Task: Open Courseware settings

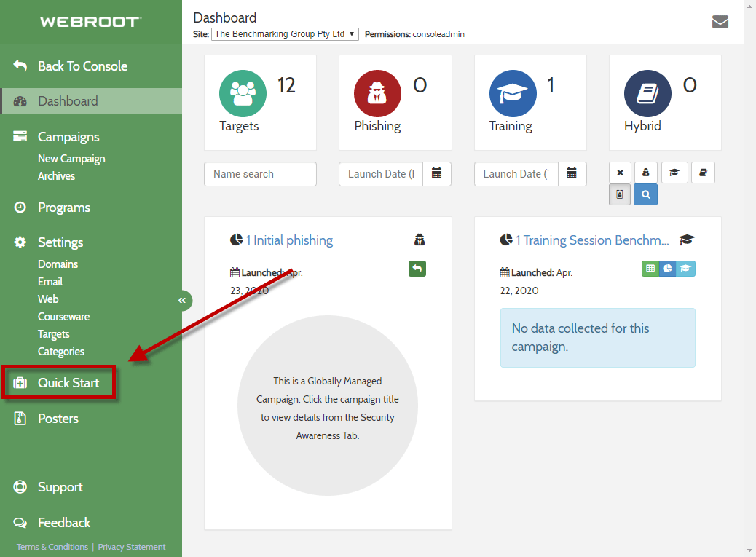Action: pos(63,317)
